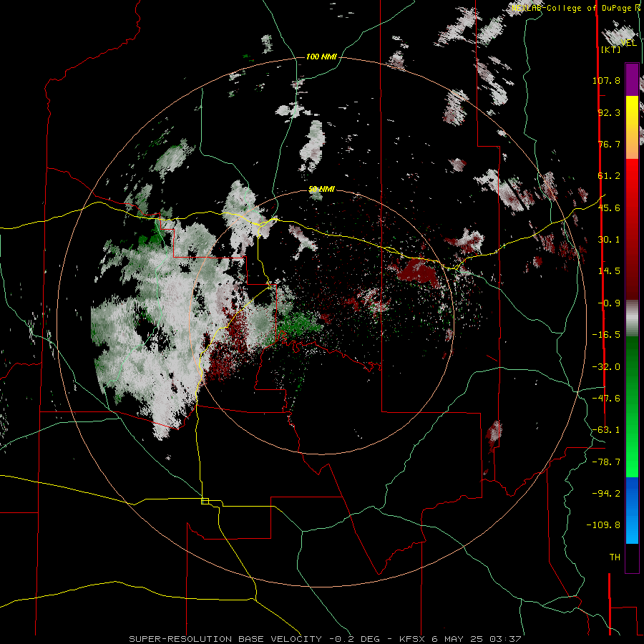The image size is (644, 644).
Task: Select the 92.3 value on velocity scale
Action: [609, 112]
